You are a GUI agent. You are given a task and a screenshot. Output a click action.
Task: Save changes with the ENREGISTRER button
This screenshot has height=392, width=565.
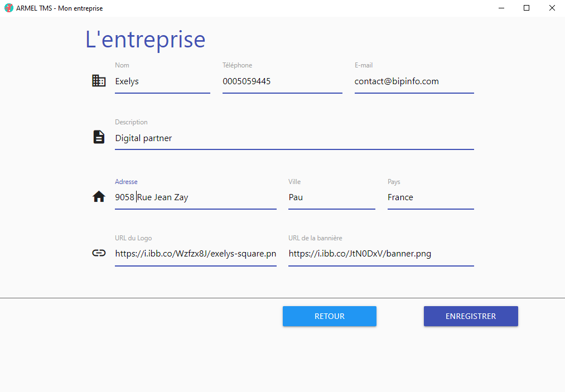click(471, 316)
